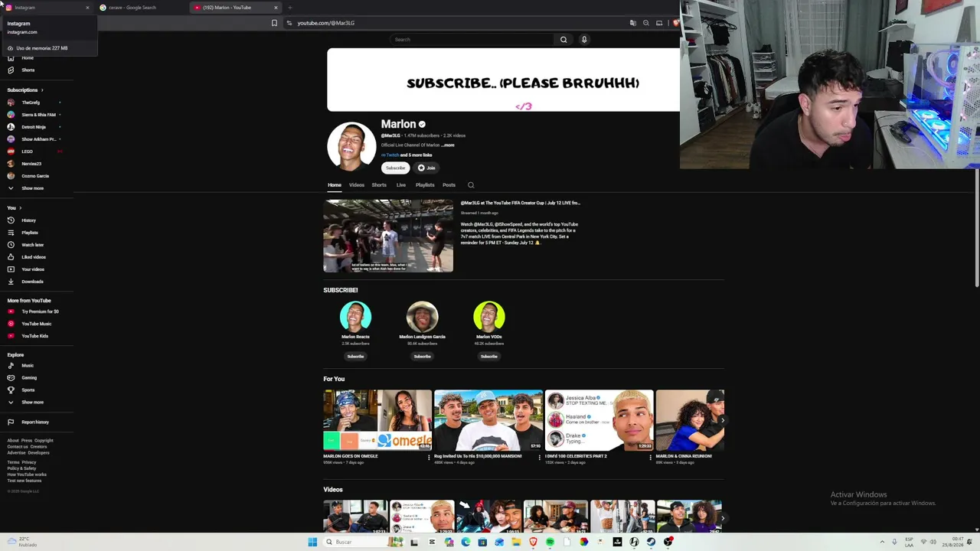Click the YouTube Kids icon

coord(11,336)
